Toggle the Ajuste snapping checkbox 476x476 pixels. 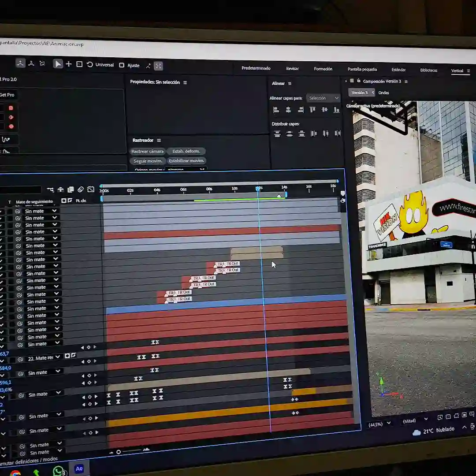[122, 65]
